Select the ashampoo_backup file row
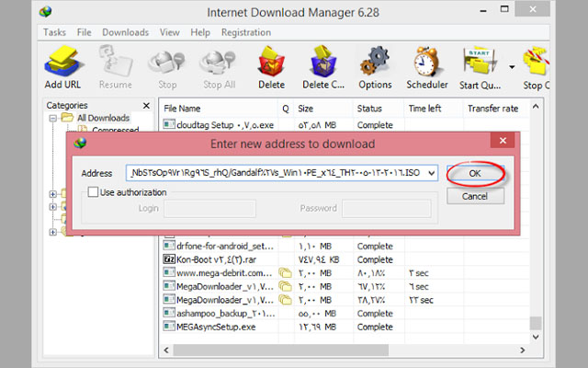 tap(345, 313)
